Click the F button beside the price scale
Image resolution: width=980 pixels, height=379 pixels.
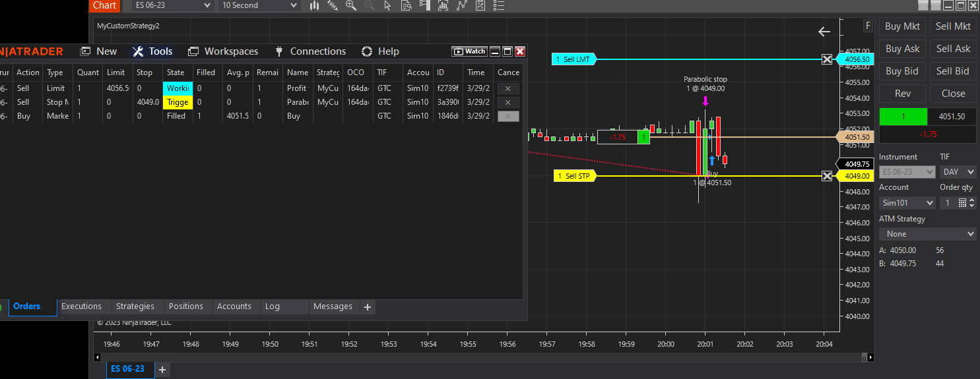[x=868, y=26]
